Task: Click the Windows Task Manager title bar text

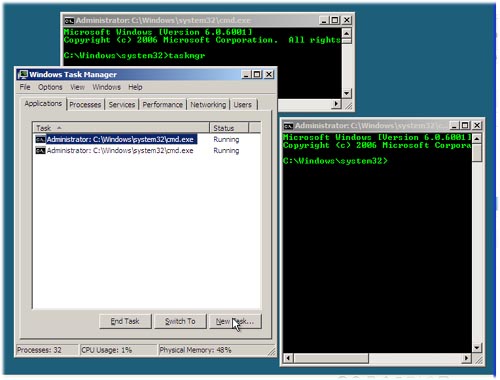Action: [73, 75]
